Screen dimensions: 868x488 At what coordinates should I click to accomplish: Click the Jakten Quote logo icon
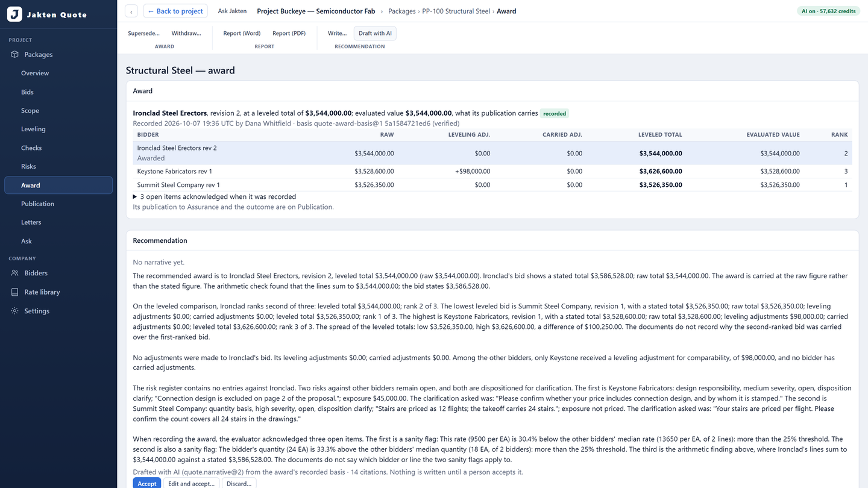pyautogui.click(x=14, y=14)
